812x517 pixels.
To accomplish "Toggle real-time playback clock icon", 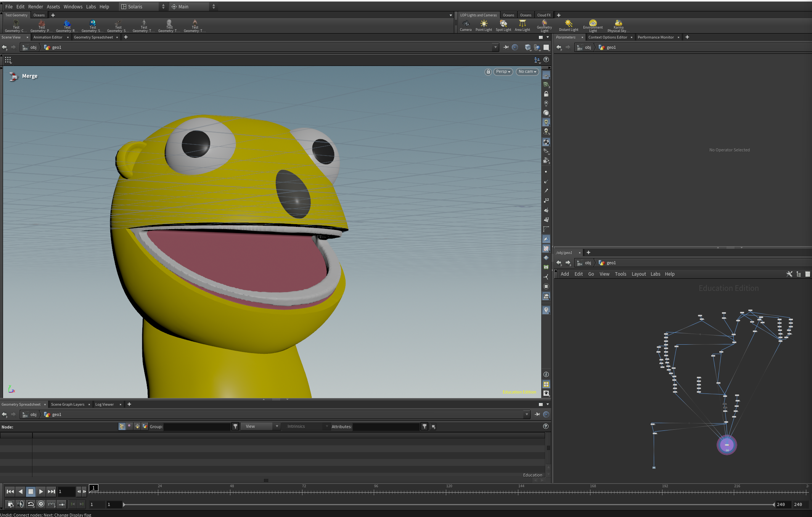I will click(41, 504).
